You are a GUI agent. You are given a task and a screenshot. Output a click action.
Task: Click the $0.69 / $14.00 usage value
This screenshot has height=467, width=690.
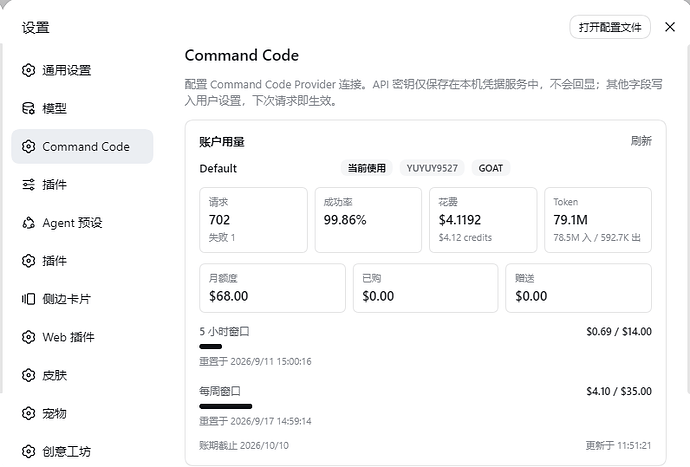point(619,331)
